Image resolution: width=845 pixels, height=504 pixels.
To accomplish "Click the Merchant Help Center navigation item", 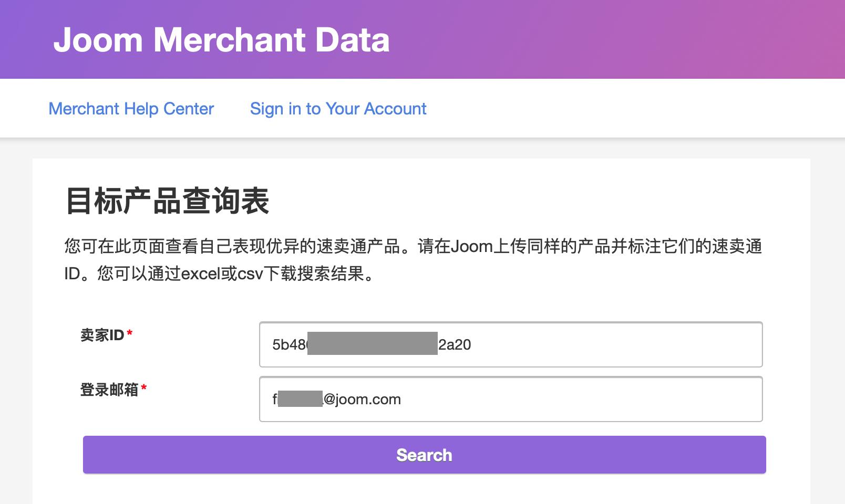I will tap(130, 109).
